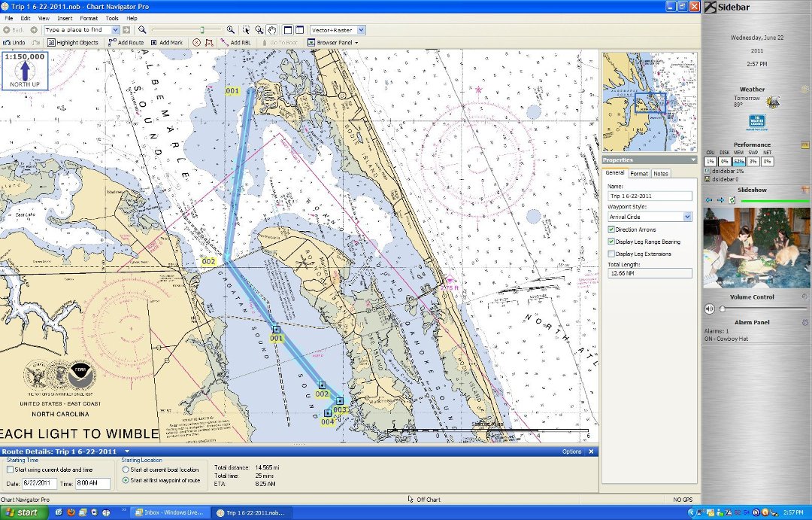Click the route Name input field
Image resolution: width=812 pixels, height=520 pixels.
650,196
